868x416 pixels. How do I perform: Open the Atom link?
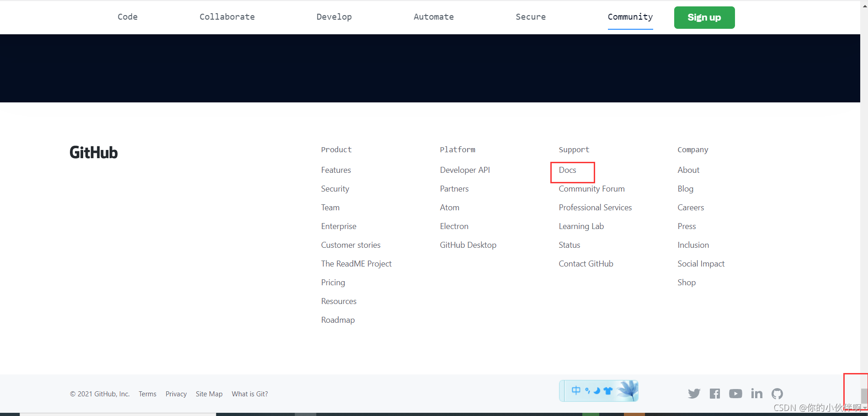click(449, 208)
